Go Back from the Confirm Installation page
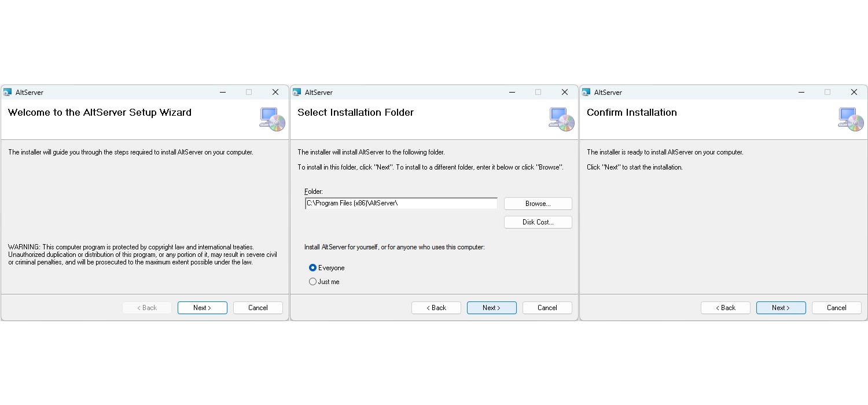The height and width of the screenshot is (405, 868). tap(725, 308)
